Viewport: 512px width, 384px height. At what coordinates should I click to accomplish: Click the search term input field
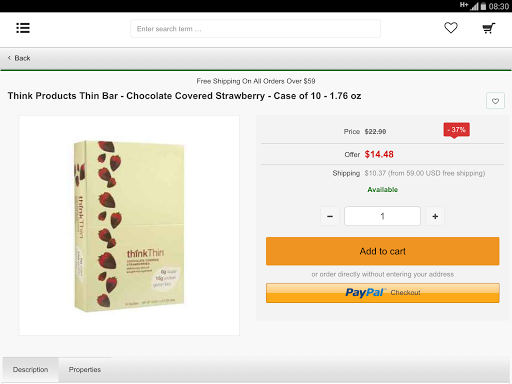255,29
